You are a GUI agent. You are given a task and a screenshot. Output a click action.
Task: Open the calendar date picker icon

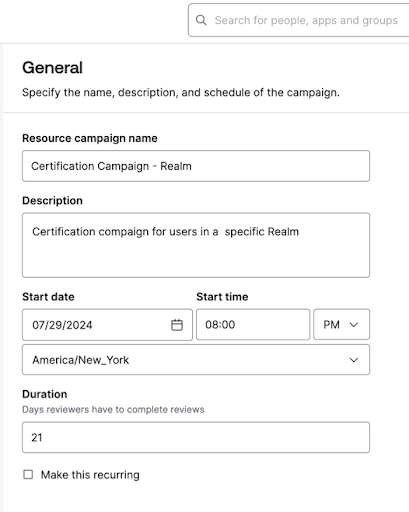(177, 325)
